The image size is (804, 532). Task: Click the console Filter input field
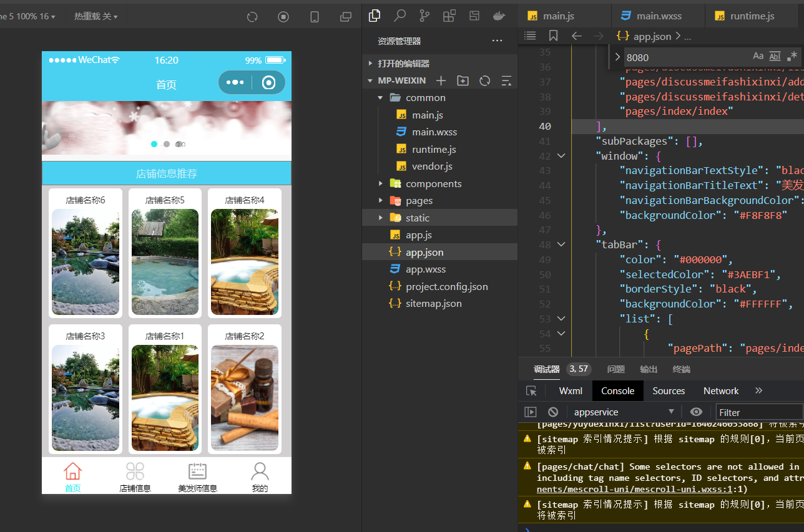(759, 412)
